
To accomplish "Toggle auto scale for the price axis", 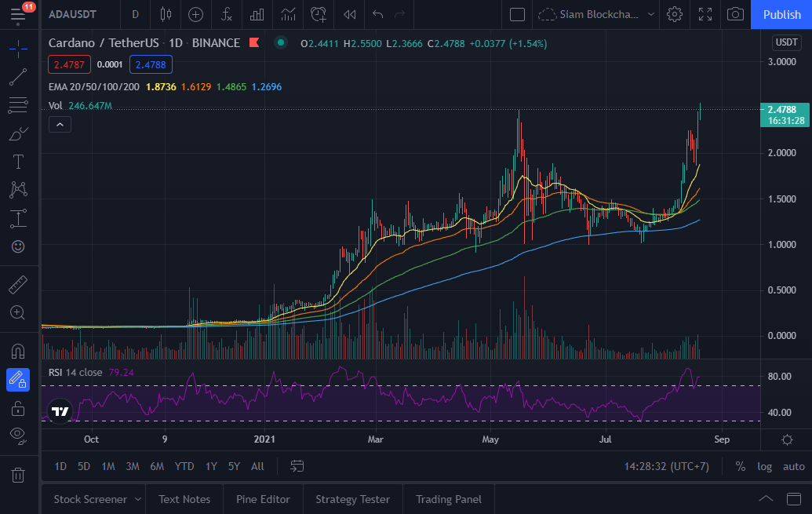I will [x=792, y=466].
